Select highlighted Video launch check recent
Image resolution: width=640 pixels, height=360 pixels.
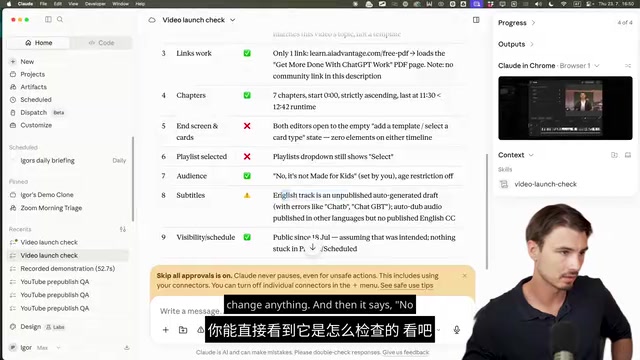pyautogui.click(x=68, y=255)
